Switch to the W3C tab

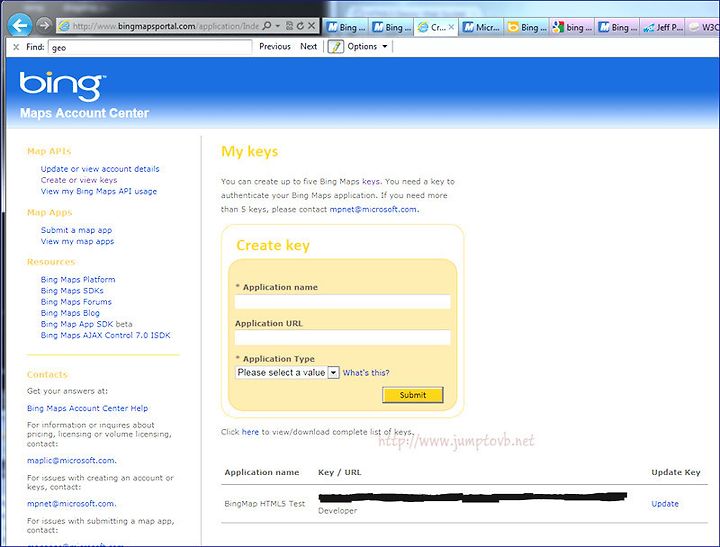click(x=703, y=28)
